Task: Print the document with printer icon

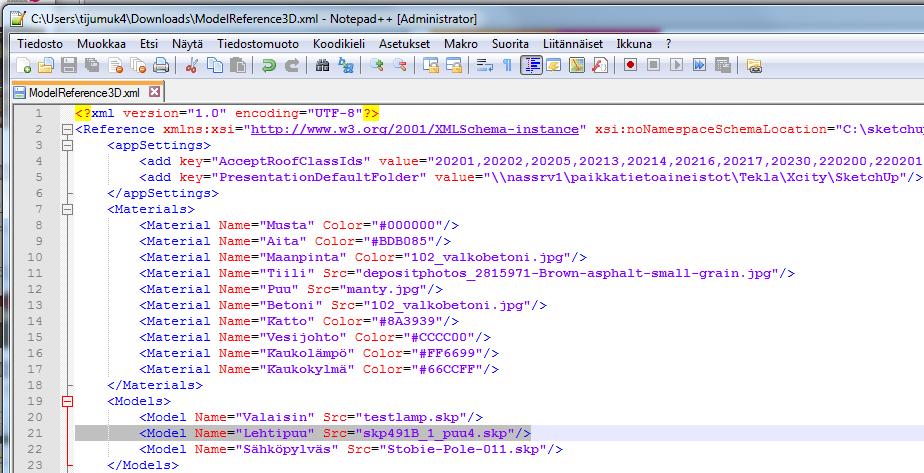Action: coord(161,65)
